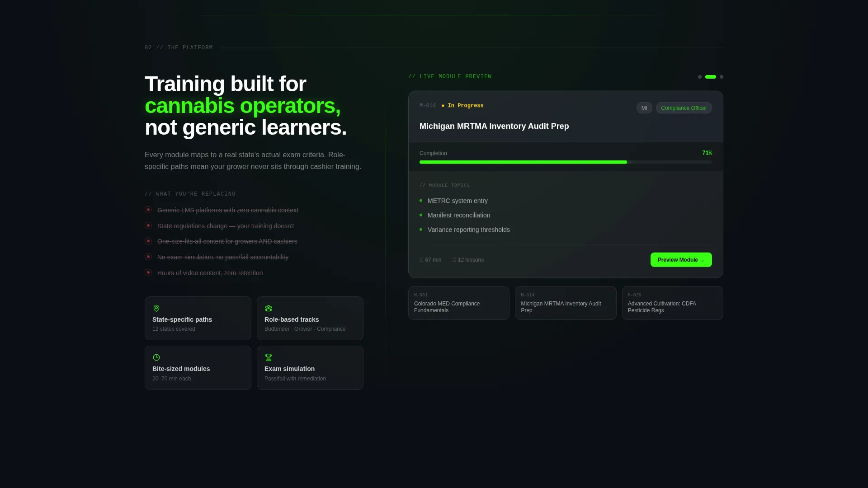Click the 02 // THE_PLATFORM section label
The width and height of the screenshot is (868, 488).
click(179, 47)
